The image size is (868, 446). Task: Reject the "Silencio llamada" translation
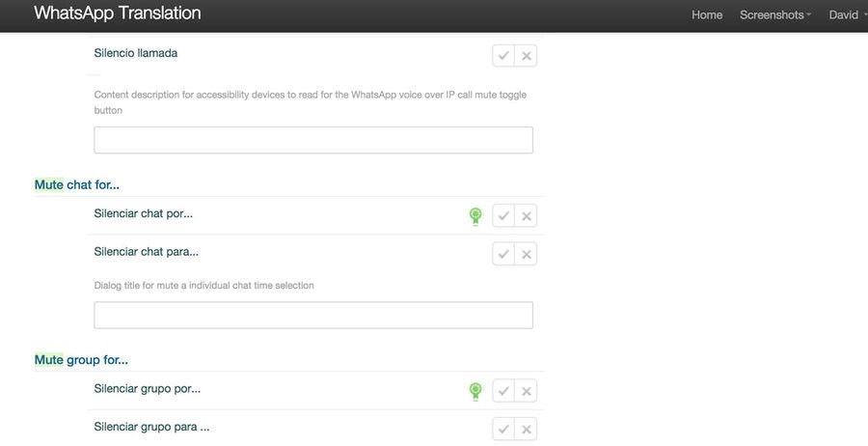526,55
